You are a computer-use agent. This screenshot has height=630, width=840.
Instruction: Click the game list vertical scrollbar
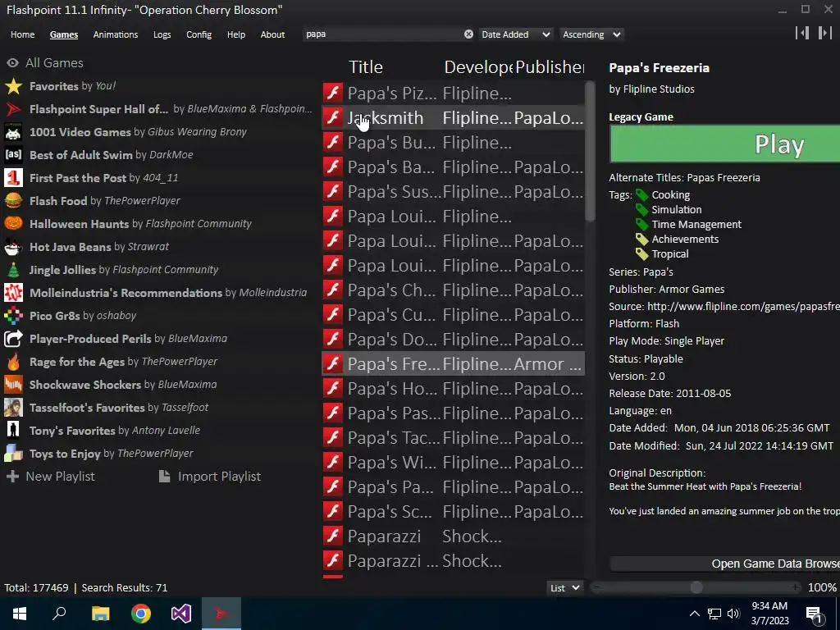click(x=589, y=151)
